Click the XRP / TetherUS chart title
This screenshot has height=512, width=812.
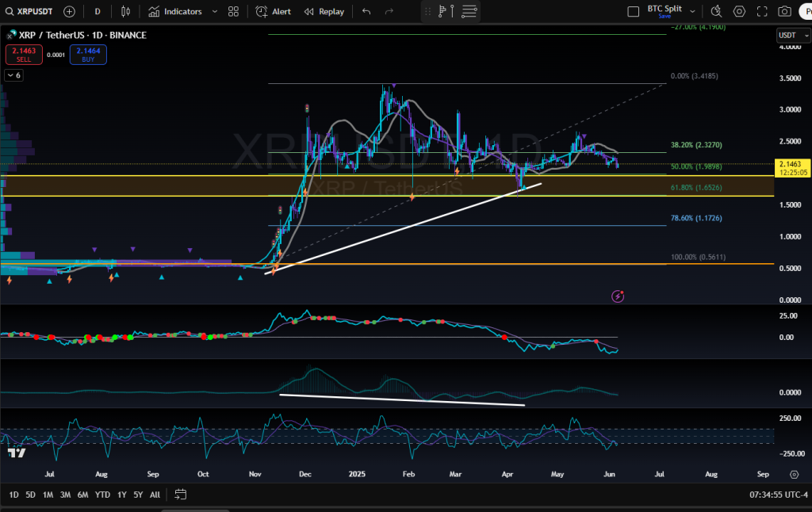pyautogui.click(x=82, y=35)
